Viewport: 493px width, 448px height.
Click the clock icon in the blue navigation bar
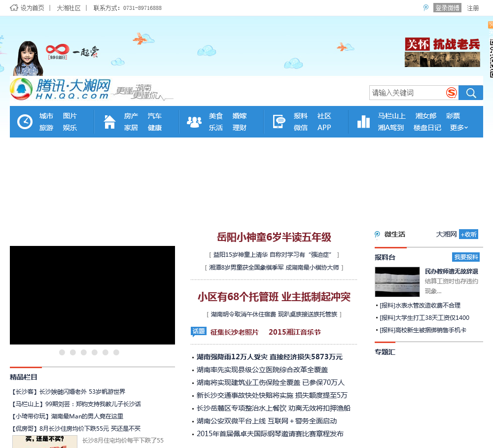[25, 122]
